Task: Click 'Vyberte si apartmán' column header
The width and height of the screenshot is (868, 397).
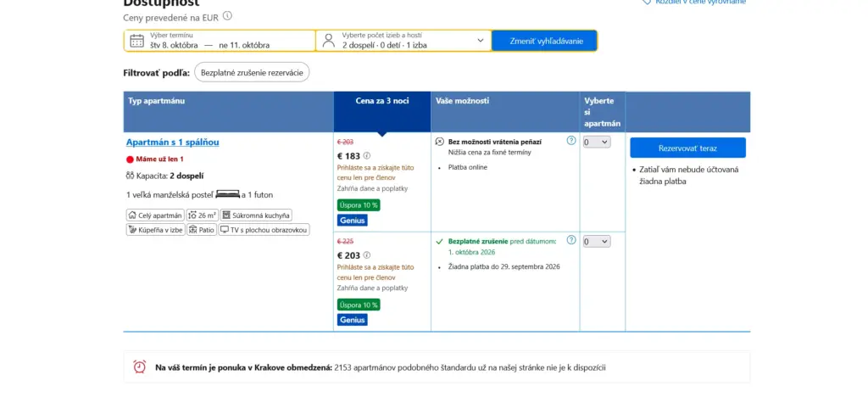Action: coord(603,113)
